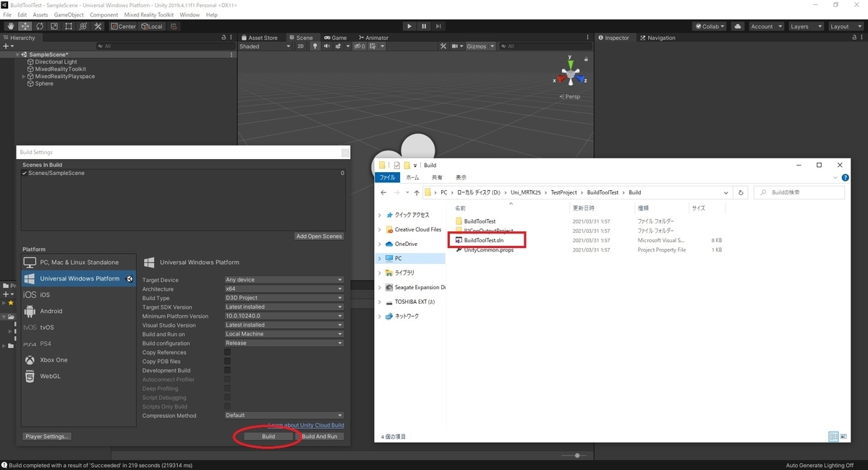
Task: Select the Scale tool
Action: point(54,26)
